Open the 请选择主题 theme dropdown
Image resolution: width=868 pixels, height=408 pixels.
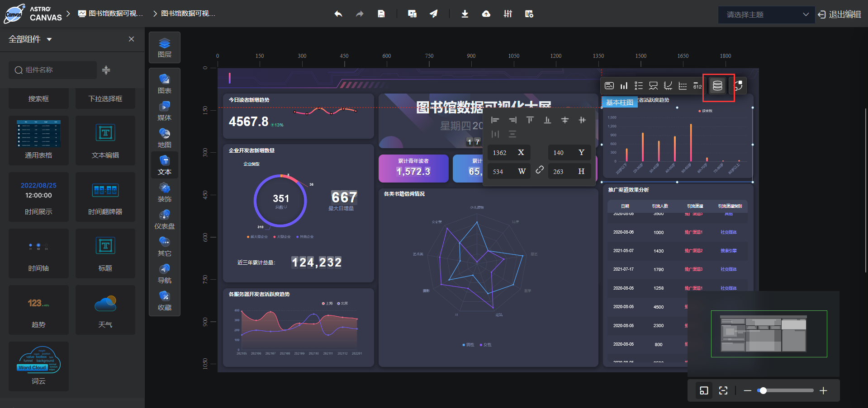click(x=766, y=14)
